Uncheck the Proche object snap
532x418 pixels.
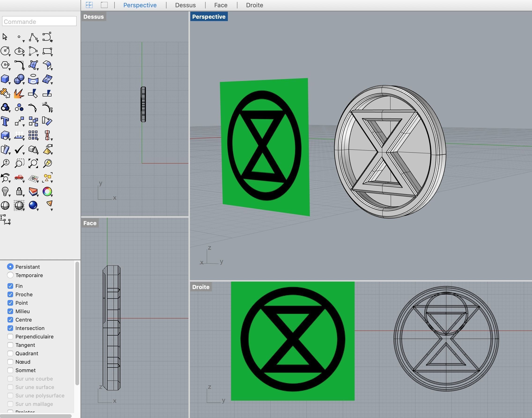point(10,294)
